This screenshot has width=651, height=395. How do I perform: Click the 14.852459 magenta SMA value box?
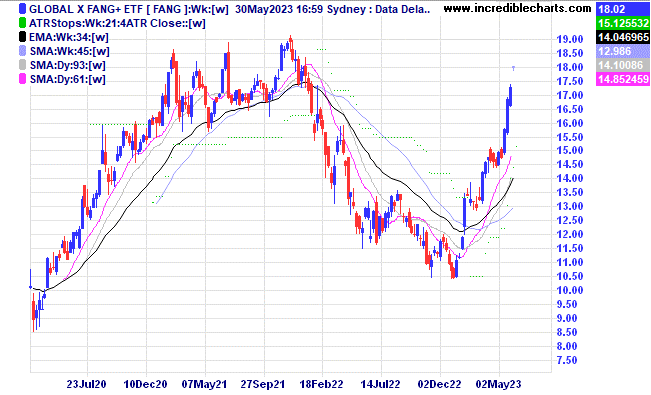pyautogui.click(x=623, y=79)
